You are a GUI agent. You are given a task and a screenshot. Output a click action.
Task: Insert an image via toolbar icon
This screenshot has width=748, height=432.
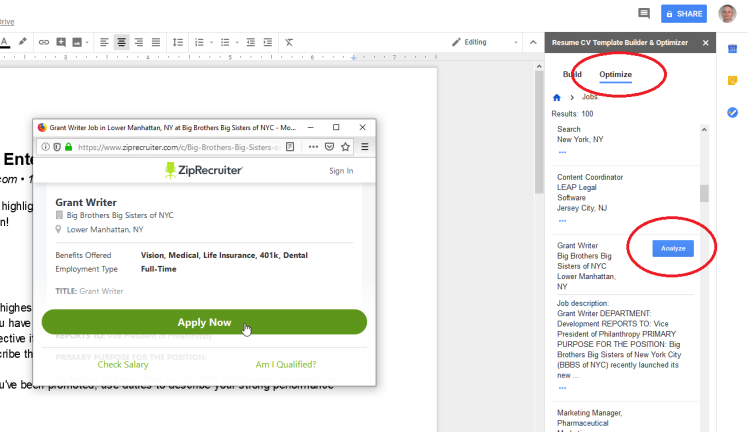click(76, 42)
